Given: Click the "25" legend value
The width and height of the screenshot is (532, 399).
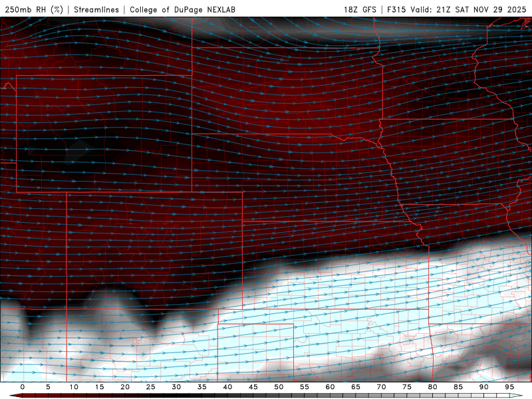Looking at the screenshot, I should coord(150,387).
